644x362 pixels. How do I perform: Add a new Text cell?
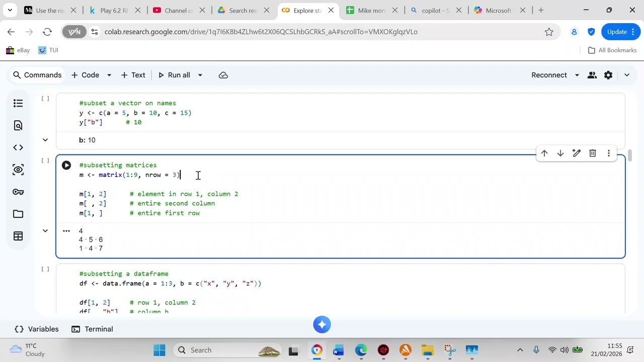pos(133,75)
